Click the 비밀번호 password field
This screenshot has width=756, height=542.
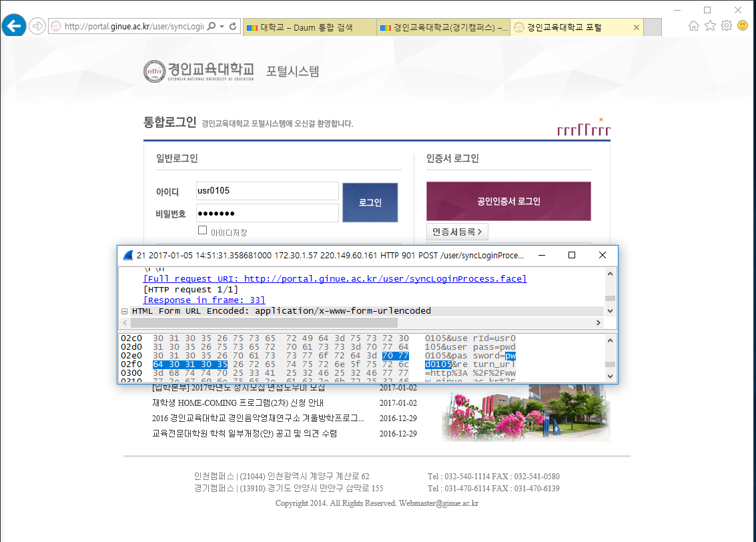tap(268, 213)
